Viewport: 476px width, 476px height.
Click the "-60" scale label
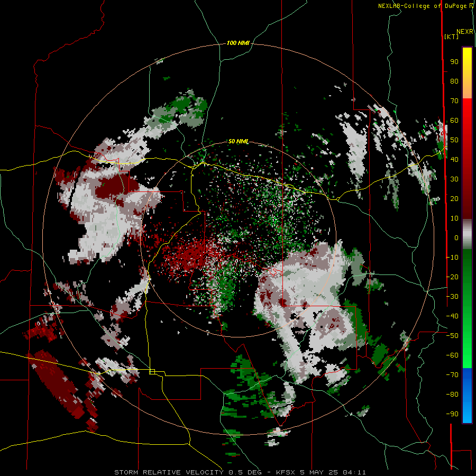pos(452,355)
